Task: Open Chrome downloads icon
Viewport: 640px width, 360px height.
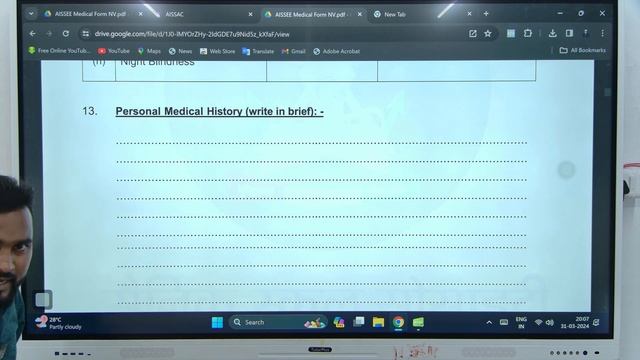Action: tap(552, 33)
